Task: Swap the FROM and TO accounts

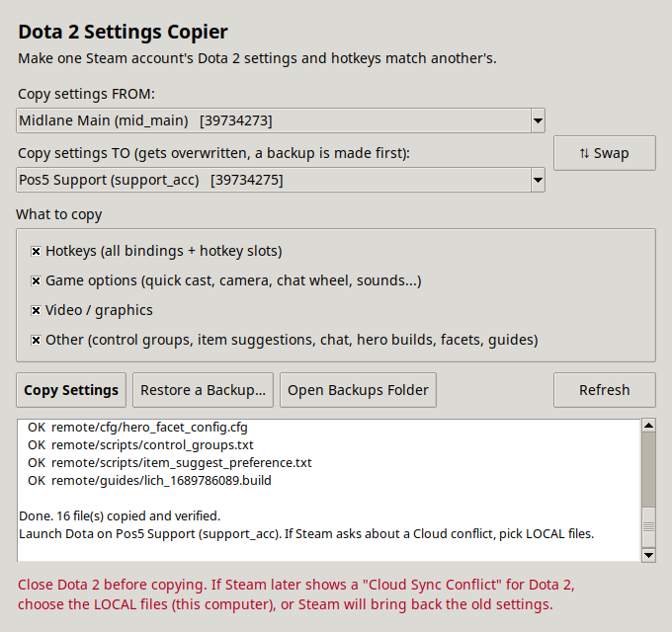Action: point(604,153)
